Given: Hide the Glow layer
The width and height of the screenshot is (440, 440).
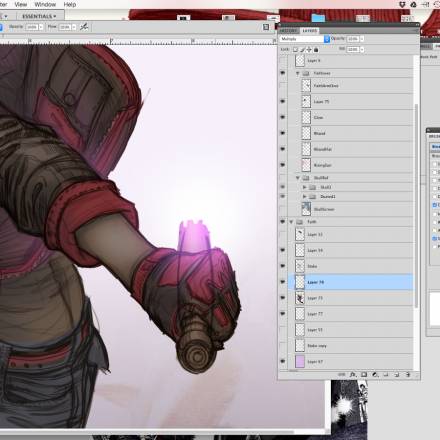Looking at the screenshot, I should [x=283, y=117].
